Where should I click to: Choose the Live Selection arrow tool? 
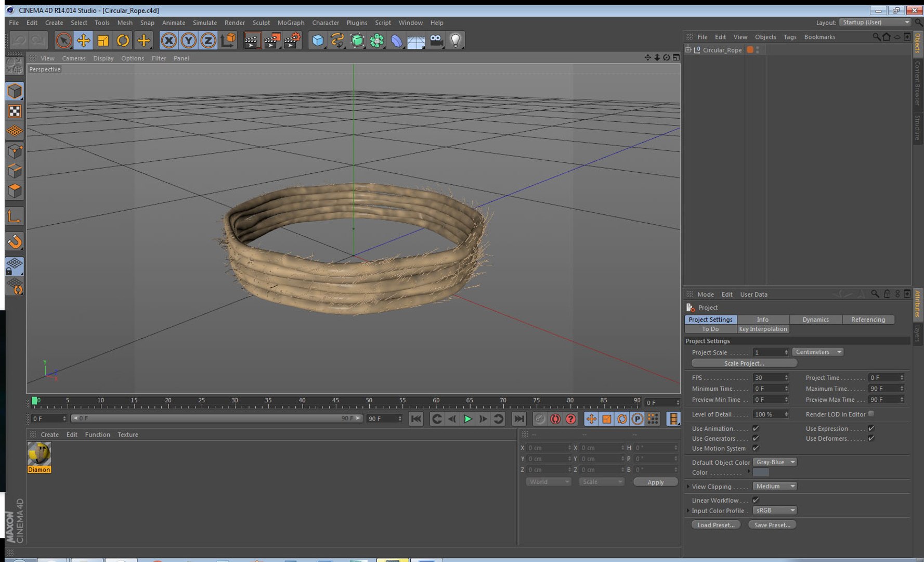[63, 41]
